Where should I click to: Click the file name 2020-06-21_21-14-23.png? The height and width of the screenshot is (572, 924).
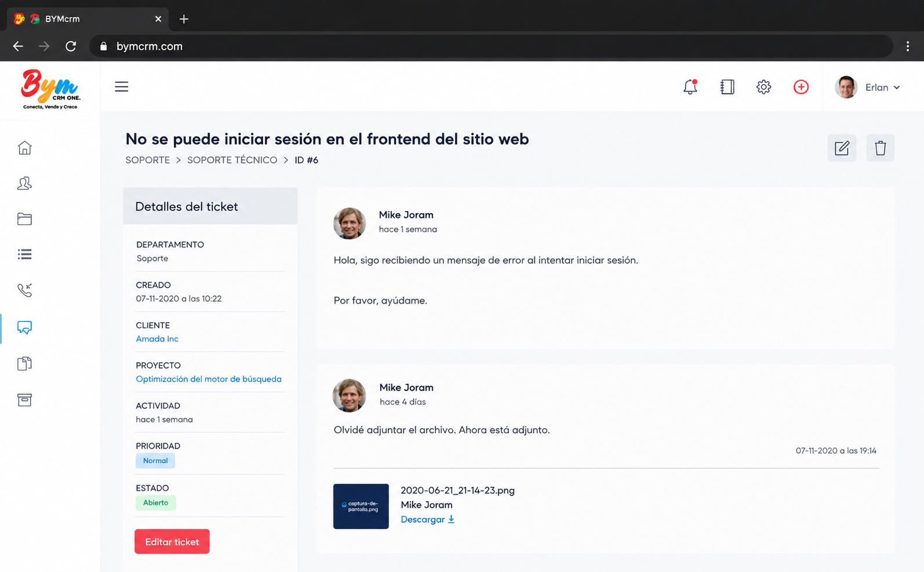[x=458, y=490]
